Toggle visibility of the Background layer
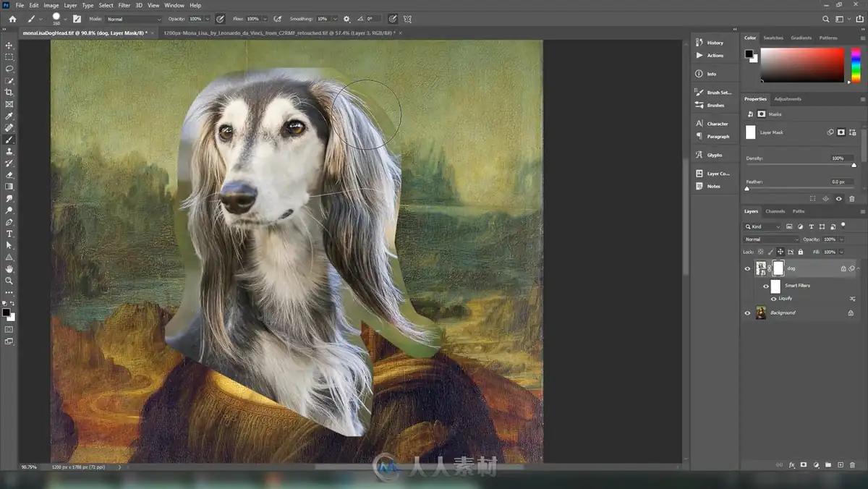868x489 pixels. pyautogui.click(x=748, y=312)
